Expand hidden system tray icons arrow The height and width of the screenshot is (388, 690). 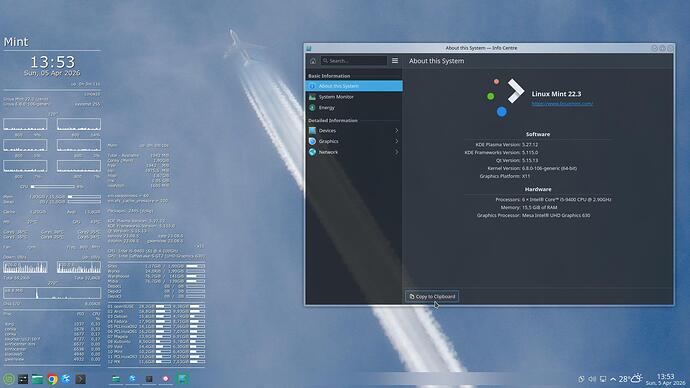pos(613,379)
